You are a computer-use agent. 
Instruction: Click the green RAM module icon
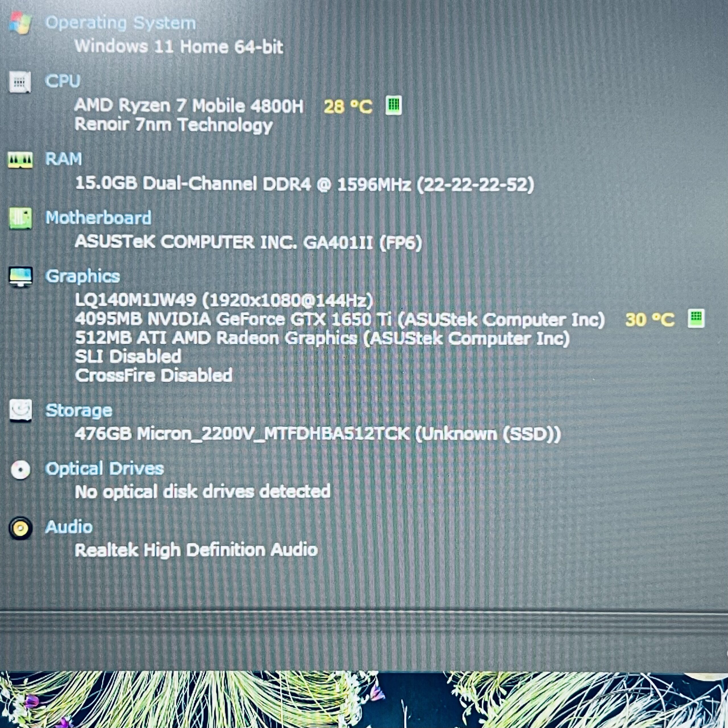point(20,160)
